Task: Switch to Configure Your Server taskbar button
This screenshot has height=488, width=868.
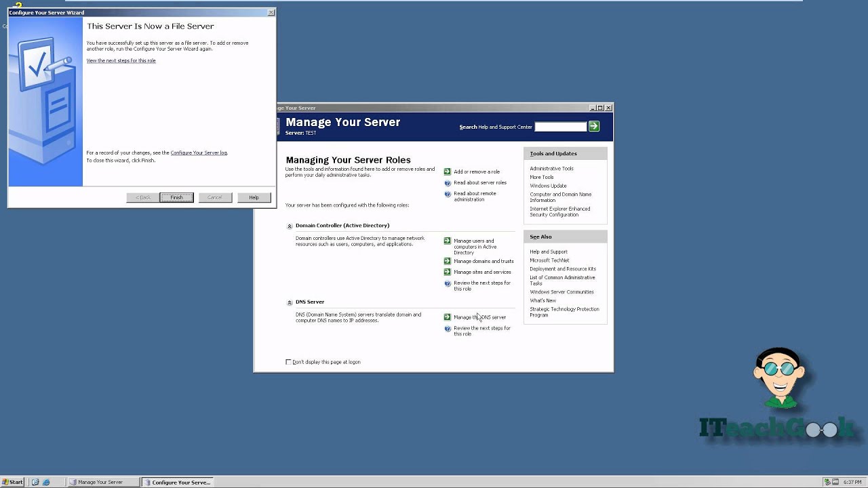Action: coord(178,482)
